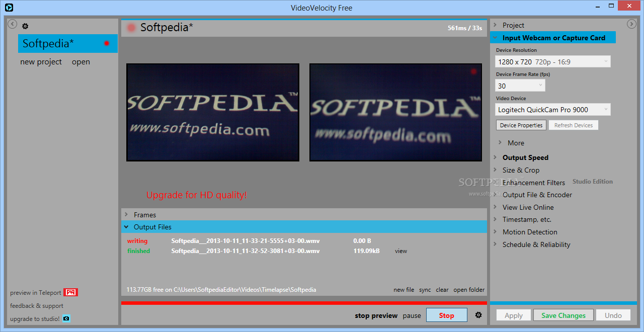
Task: Select the Softpedia* project in the list
Action: point(68,43)
